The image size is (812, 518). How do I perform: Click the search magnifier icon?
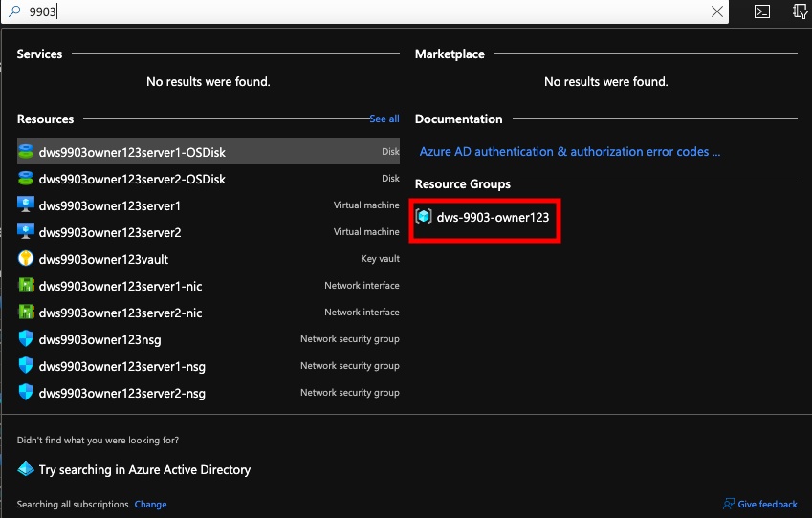coord(14,11)
